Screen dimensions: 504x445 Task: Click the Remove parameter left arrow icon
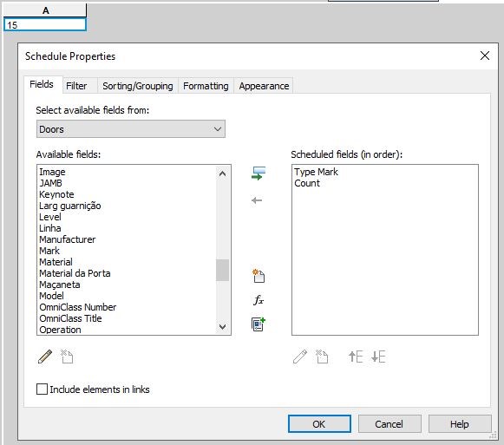(257, 200)
